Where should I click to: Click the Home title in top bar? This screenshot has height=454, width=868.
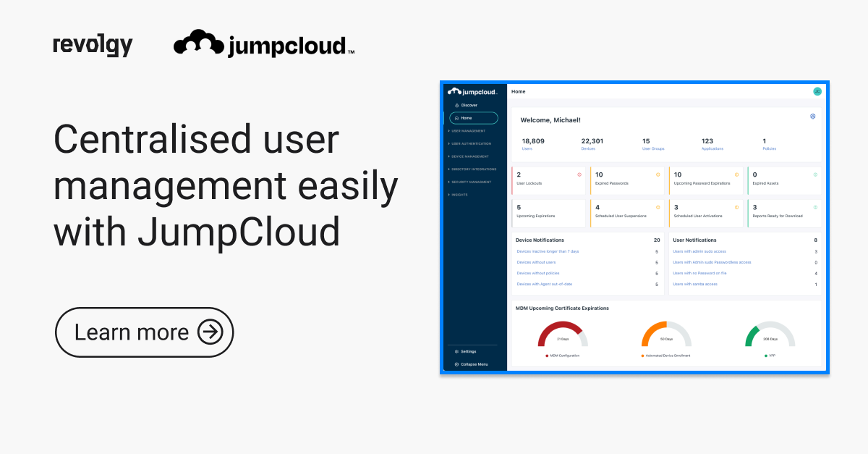coord(518,91)
